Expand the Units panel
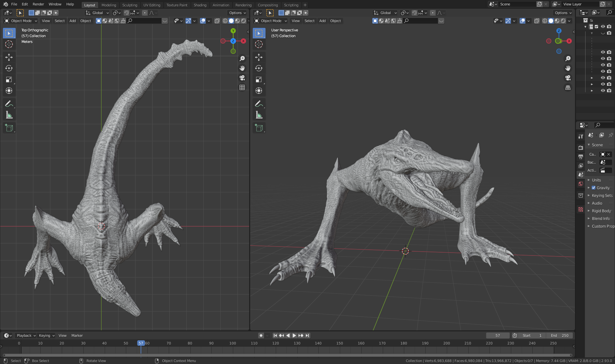 coord(596,180)
